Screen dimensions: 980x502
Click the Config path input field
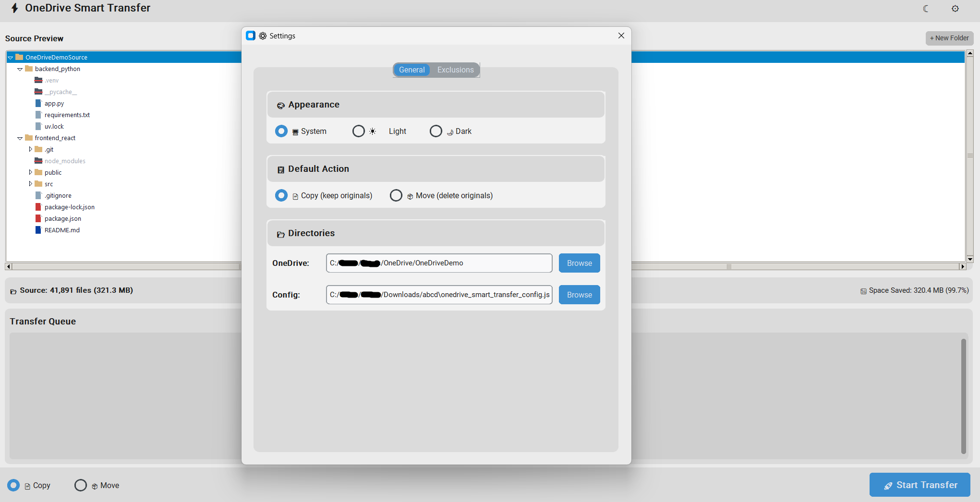pos(439,295)
